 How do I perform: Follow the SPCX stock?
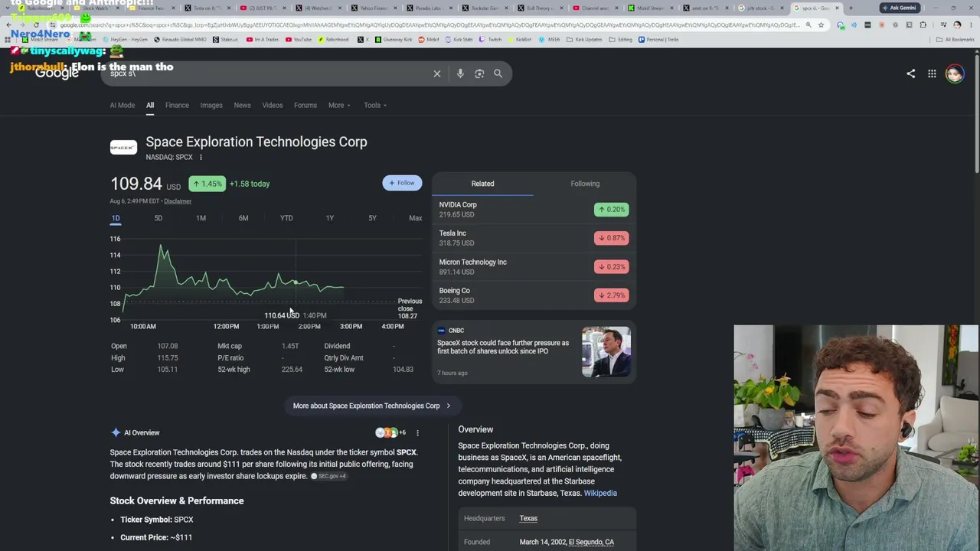(x=402, y=184)
